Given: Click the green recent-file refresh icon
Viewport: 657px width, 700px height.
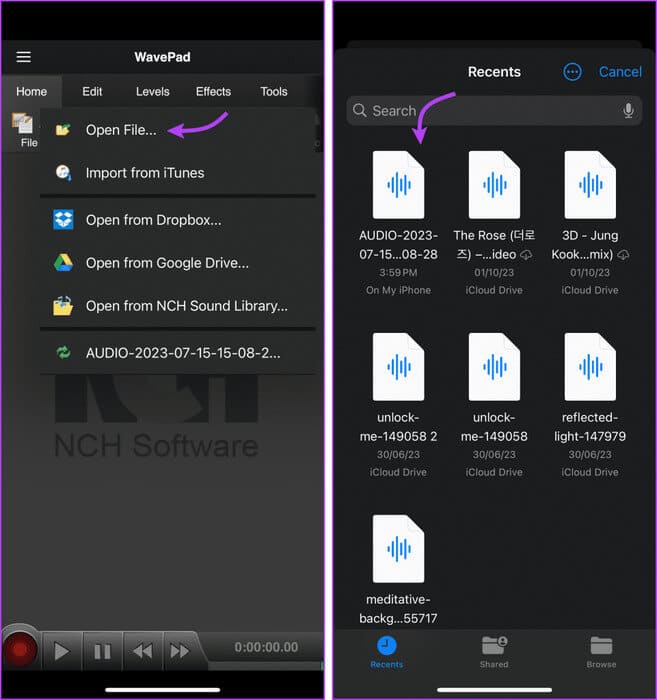Looking at the screenshot, I should [63, 353].
